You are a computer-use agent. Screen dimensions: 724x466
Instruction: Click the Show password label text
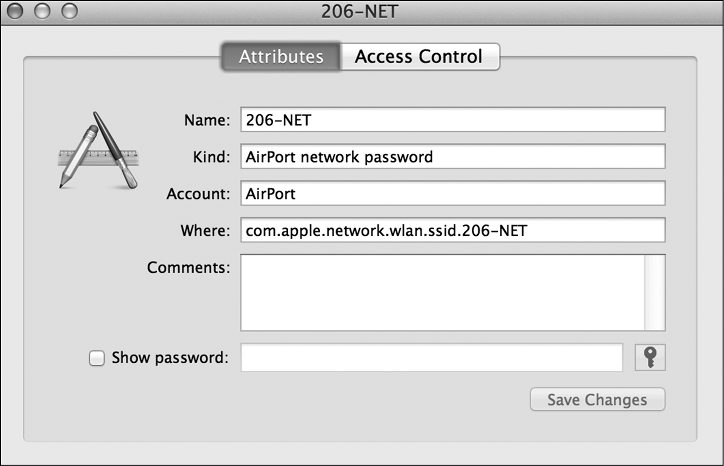(170, 358)
